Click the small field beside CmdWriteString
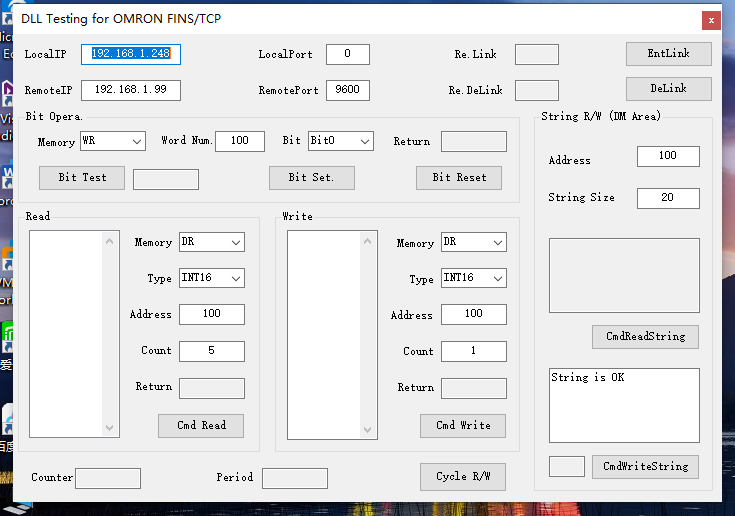The height and width of the screenshot is (516, 735). pyautogui.click(x=567, y=466)
